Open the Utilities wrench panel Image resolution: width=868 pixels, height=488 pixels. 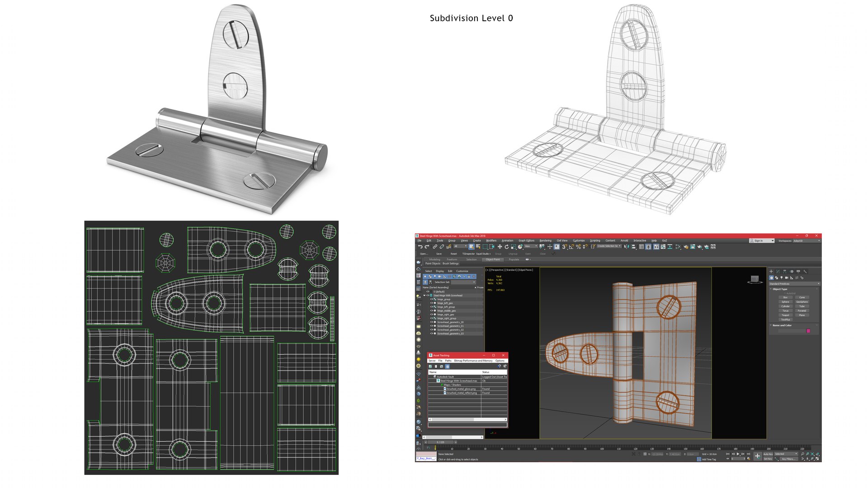(x=805, y=272)
